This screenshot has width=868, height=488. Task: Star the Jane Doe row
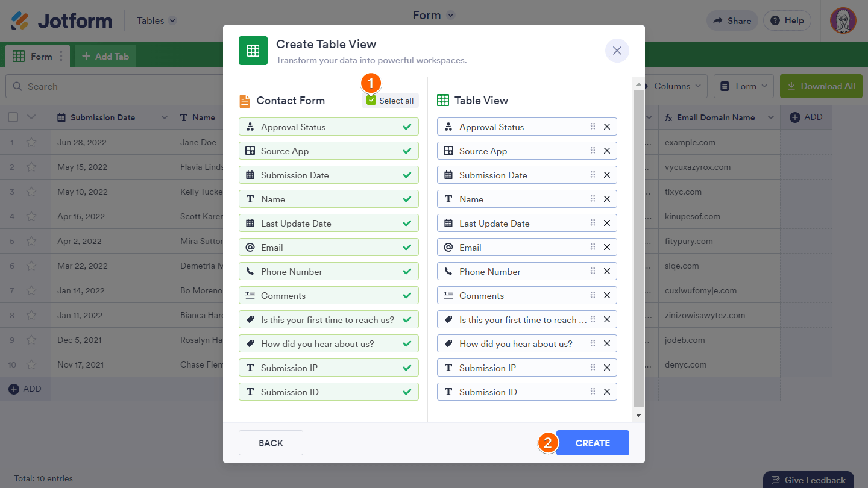tap(31, 143)
